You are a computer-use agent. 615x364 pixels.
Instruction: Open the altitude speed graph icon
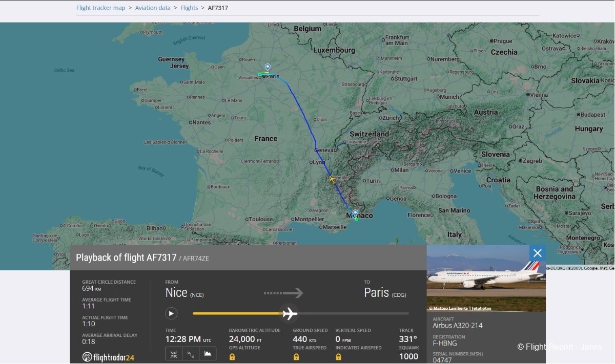coord(208,354)
